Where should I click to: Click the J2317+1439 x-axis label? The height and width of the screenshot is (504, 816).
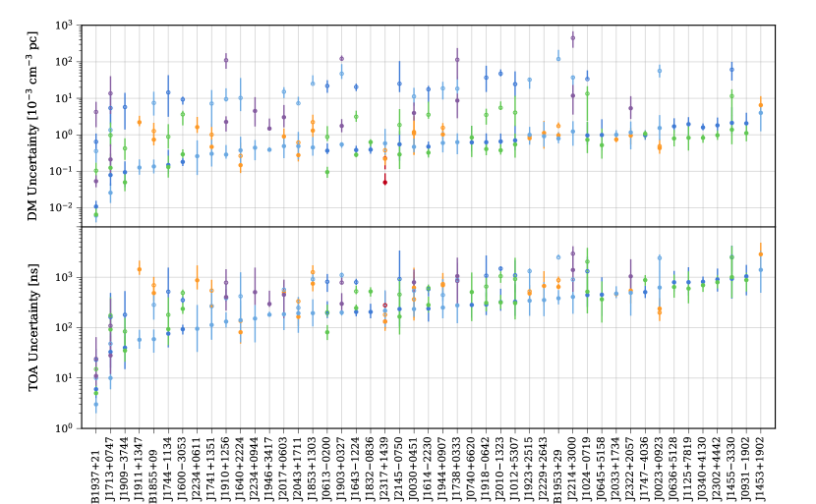384,466
